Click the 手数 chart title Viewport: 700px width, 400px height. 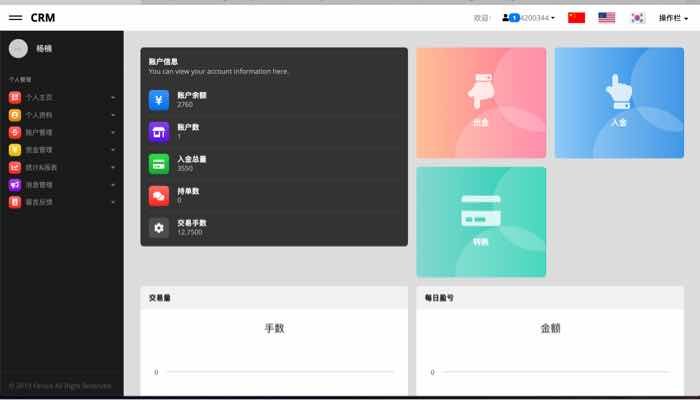pyautogui.click(x=275, y=328)
